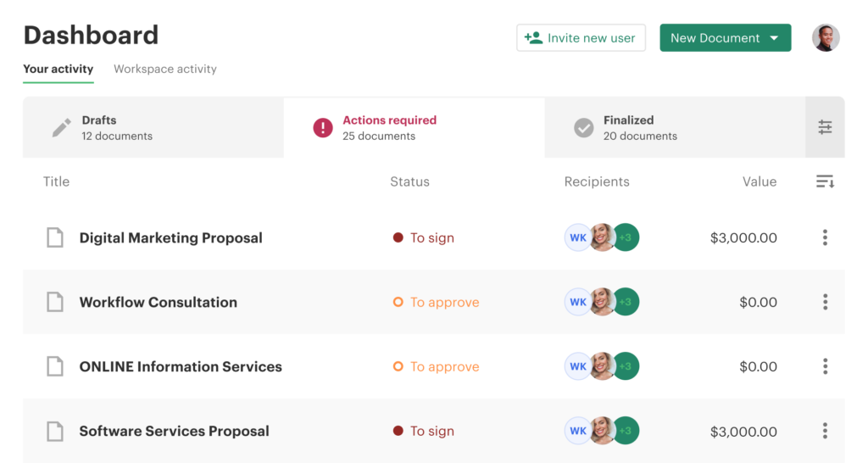Click the sort order icon above Value column
The height and width of the screenshot is (463, 868).
coord(825,181)
